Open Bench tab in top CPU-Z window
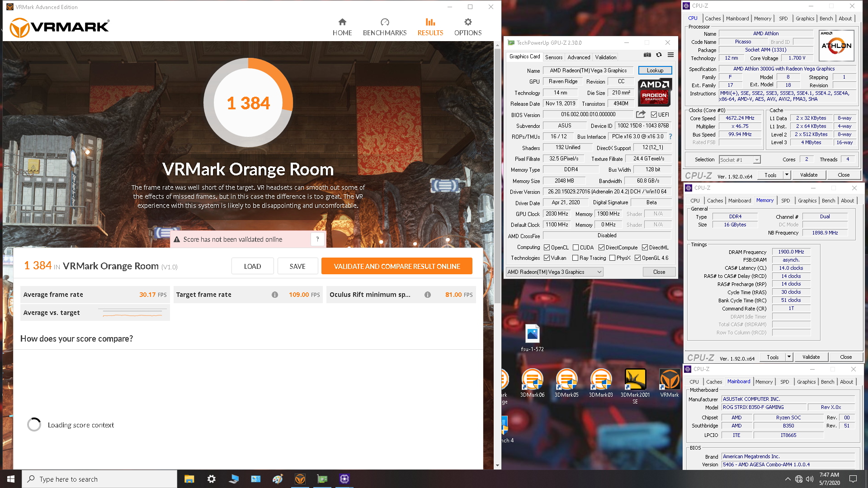 [826, 19]
